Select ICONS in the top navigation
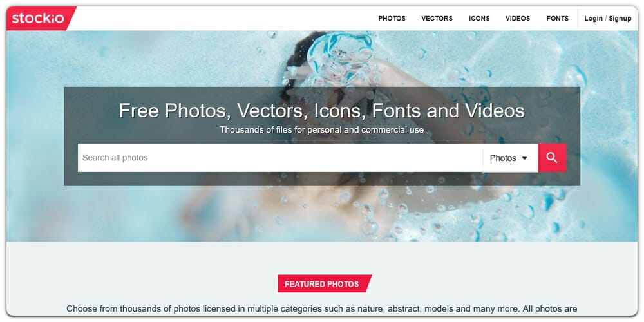 coord(479,19)
